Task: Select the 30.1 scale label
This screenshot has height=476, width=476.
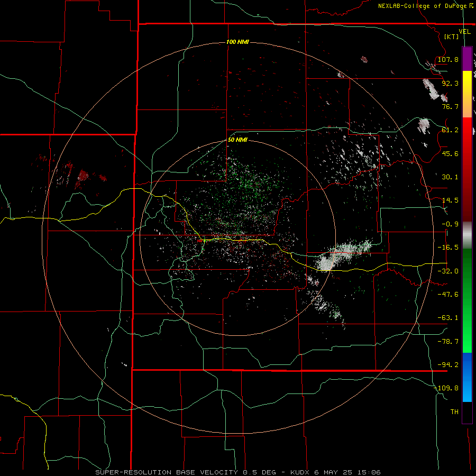Action: coord(450,177)
